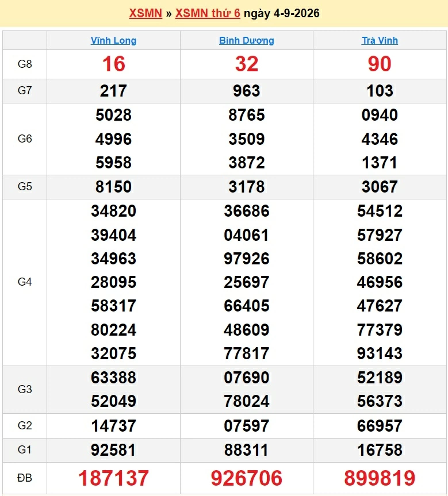
Task: Select Trà Vinh jackpot number 899819
Action: pyautogui.click(x=380, y=478)
